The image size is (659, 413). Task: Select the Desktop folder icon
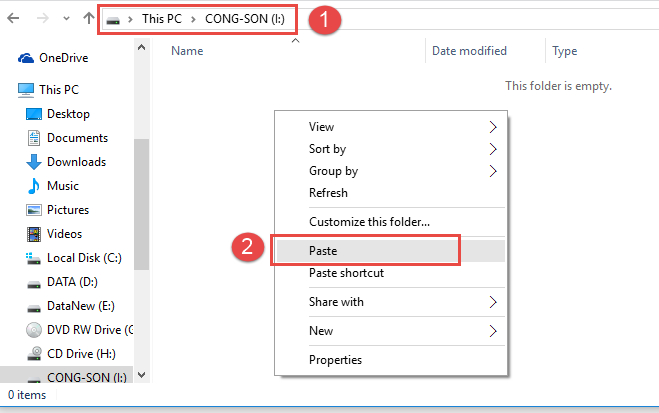(x=34, y=114)
